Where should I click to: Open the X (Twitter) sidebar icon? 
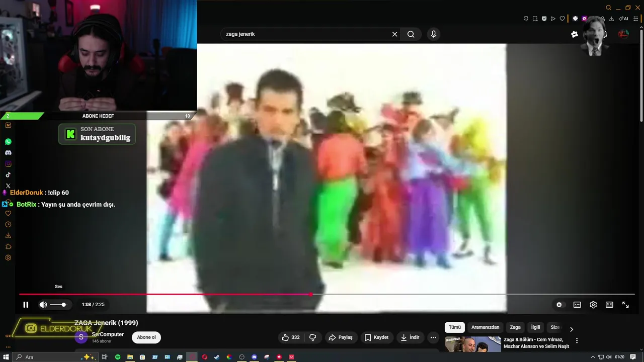[8, 186]
